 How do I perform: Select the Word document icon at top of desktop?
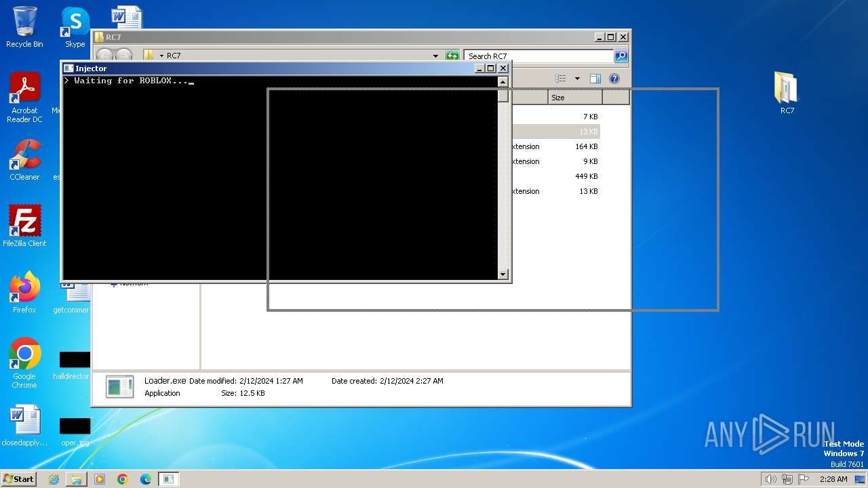click(x=127, y=16)
